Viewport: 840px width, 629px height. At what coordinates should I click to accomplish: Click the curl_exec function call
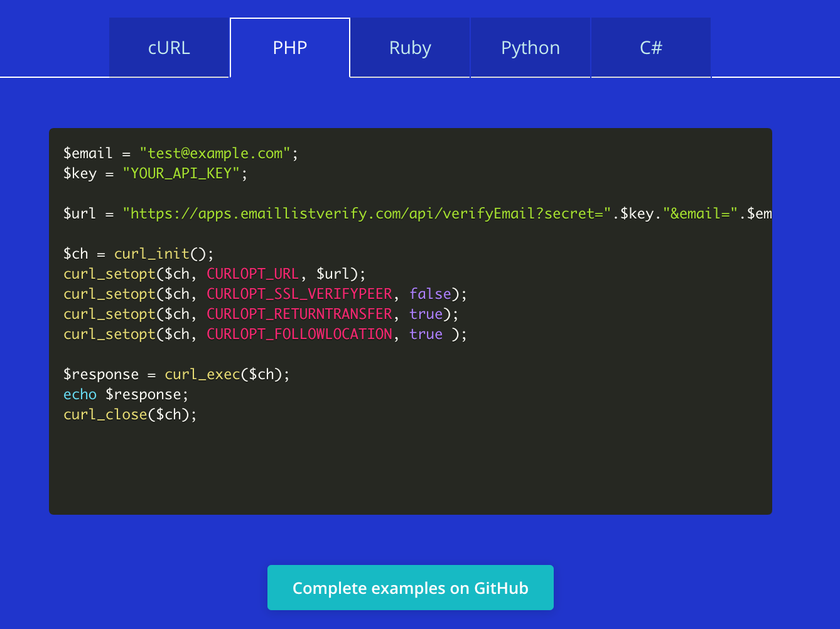tap(201, 374)
